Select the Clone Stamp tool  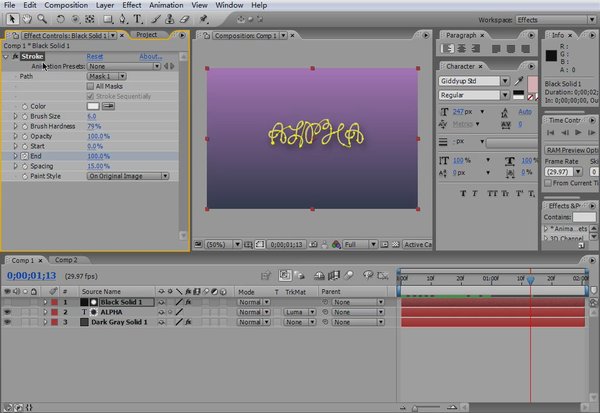pos(169,19)
